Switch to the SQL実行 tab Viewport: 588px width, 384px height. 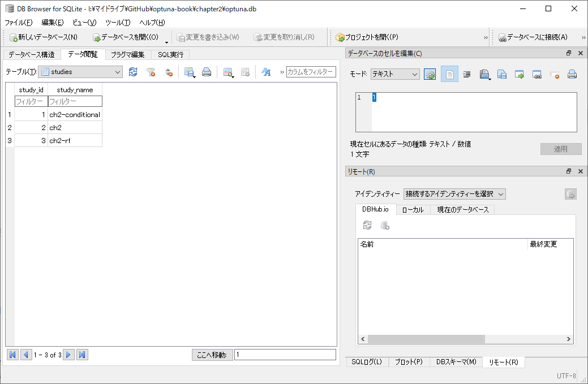coord(170,54)
